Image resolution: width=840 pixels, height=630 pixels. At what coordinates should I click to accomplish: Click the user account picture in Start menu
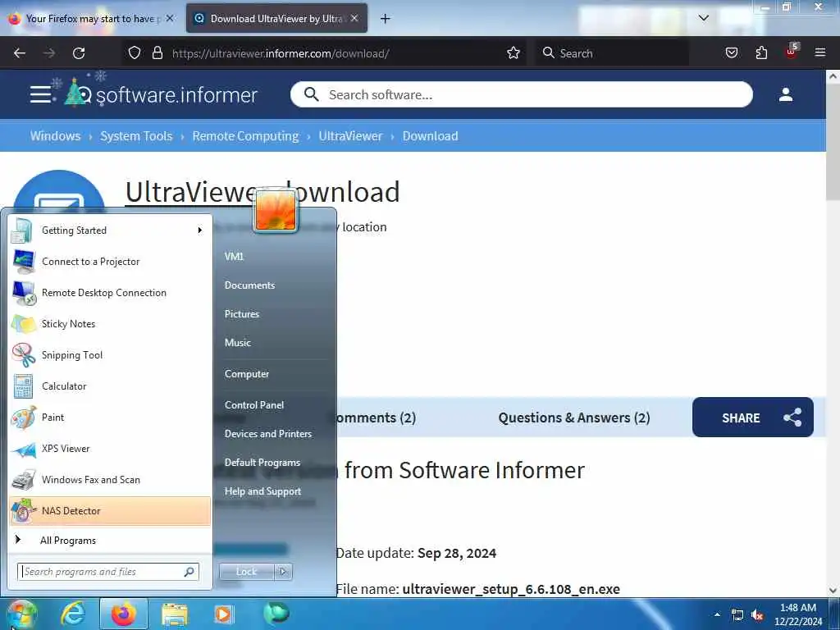pyautogui.click(x=276, y=209)
